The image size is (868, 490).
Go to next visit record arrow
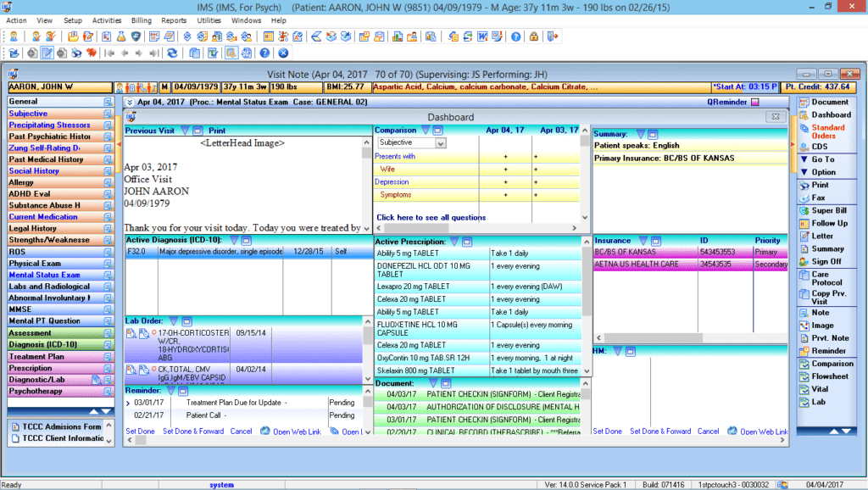[x=139, y=53]
